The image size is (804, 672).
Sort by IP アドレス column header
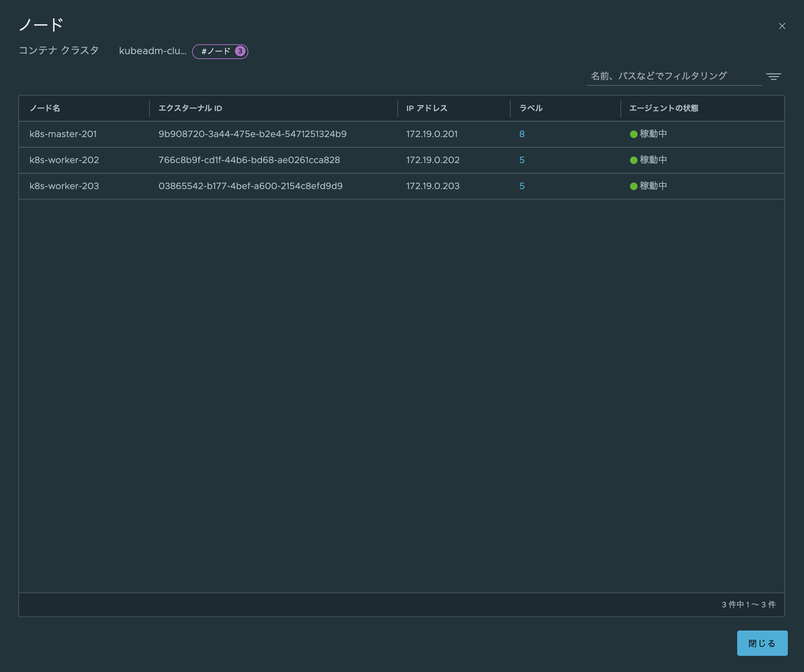(x=427, y=108)
